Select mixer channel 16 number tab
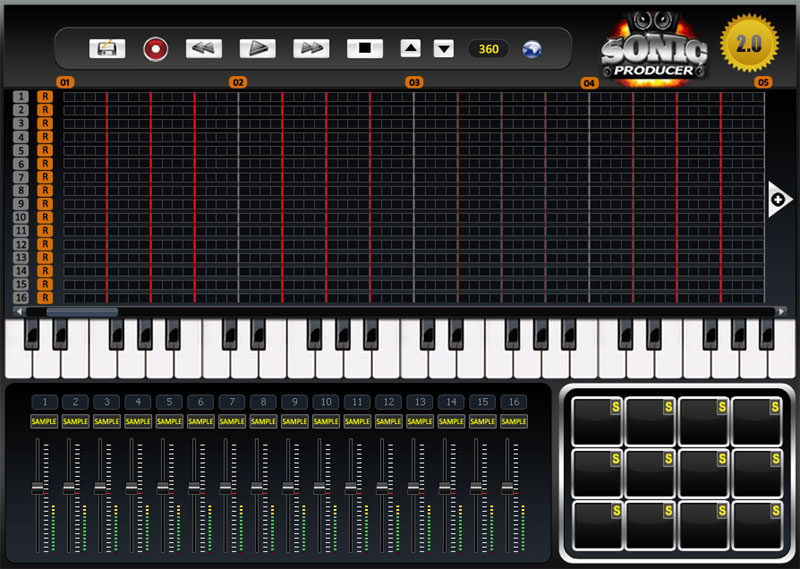The height and width of the screenshot is (569, 800). pos(513,402)
